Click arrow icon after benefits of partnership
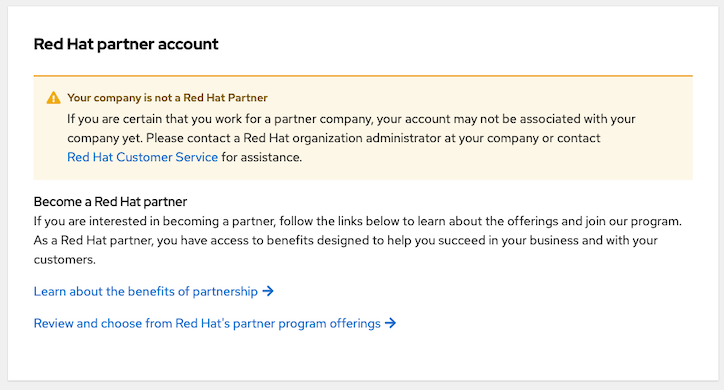724x390 pixels. [x=268, y=291]
